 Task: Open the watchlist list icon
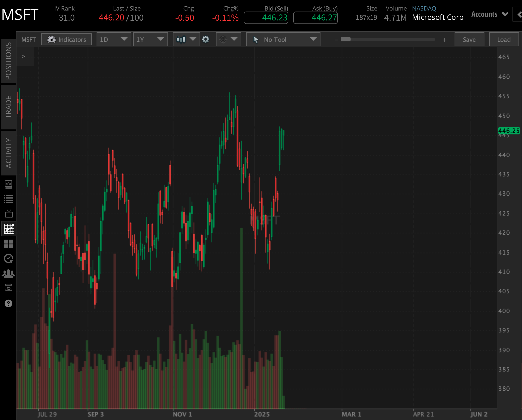[x=9, y=199]
